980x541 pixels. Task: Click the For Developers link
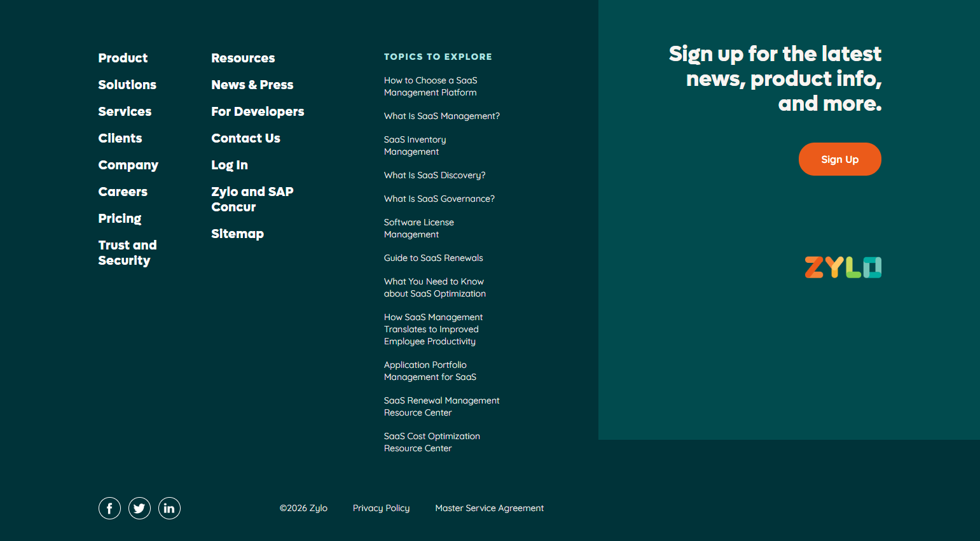click(x=258, y=111)
